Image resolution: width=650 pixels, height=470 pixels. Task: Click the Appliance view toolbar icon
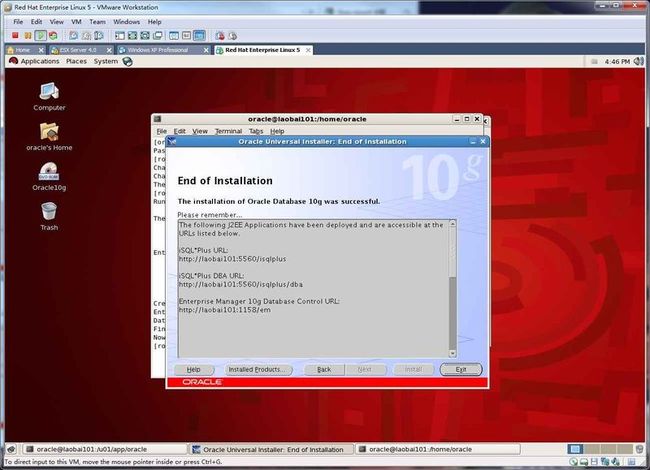tap(187, 36)
